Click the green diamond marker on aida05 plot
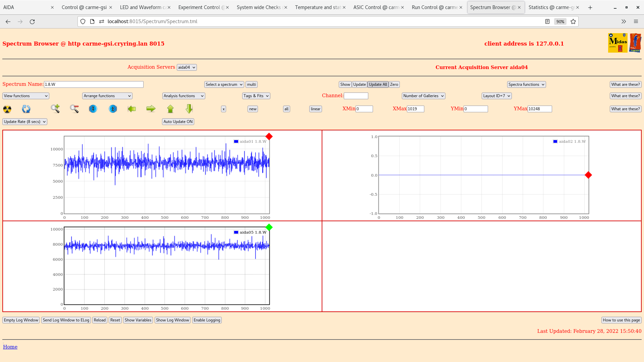The width and height of the screenshot is (644, 362). 269,228
